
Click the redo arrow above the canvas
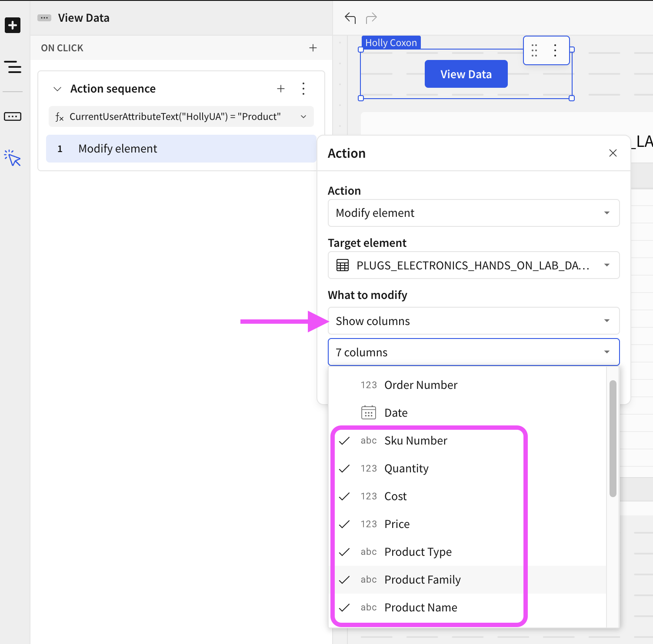pyautogui.click(x=370, y=18)
